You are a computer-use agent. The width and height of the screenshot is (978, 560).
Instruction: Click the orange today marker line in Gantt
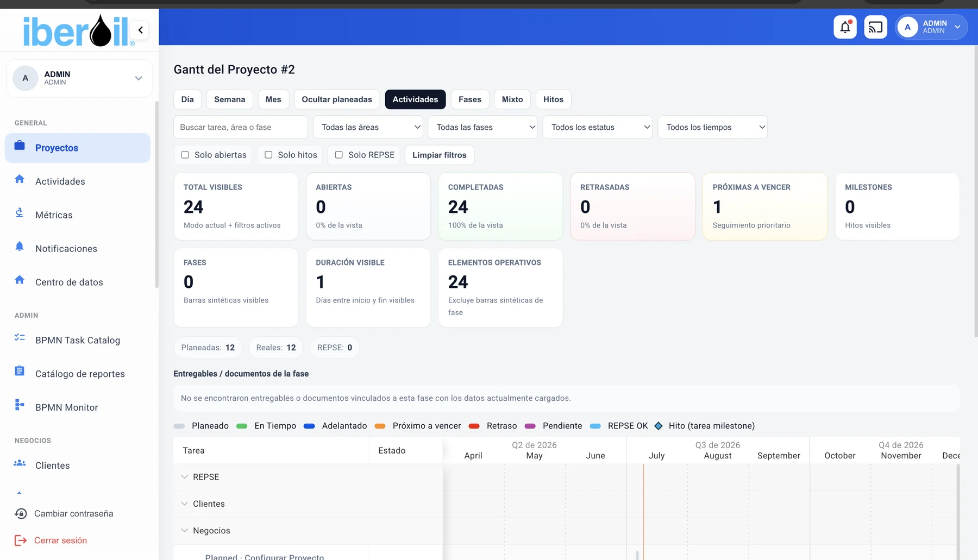[x=643, y=511]
